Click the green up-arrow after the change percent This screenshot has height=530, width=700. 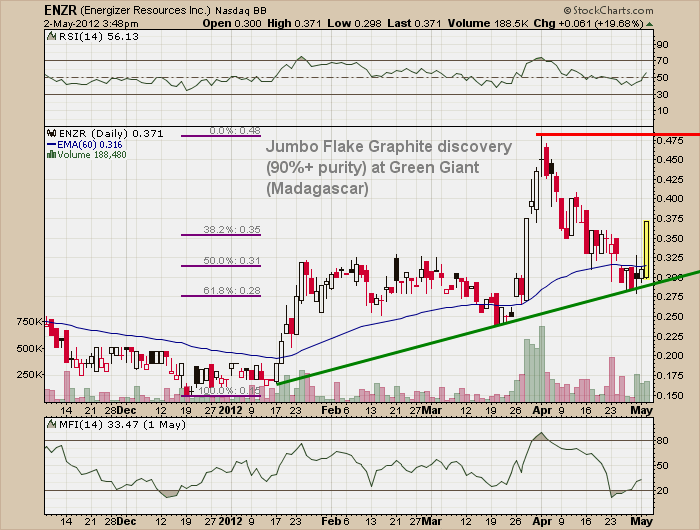click(650, 24)
